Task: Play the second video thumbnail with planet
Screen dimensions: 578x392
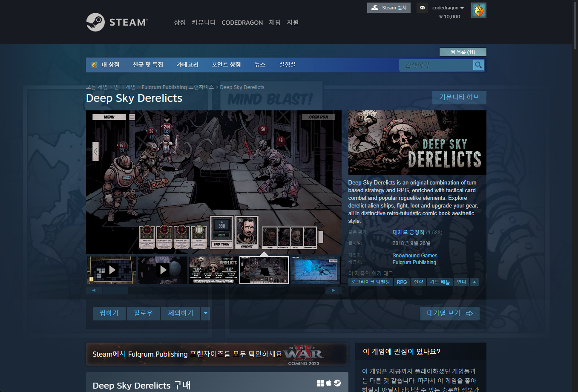Action: coord(163,270)
